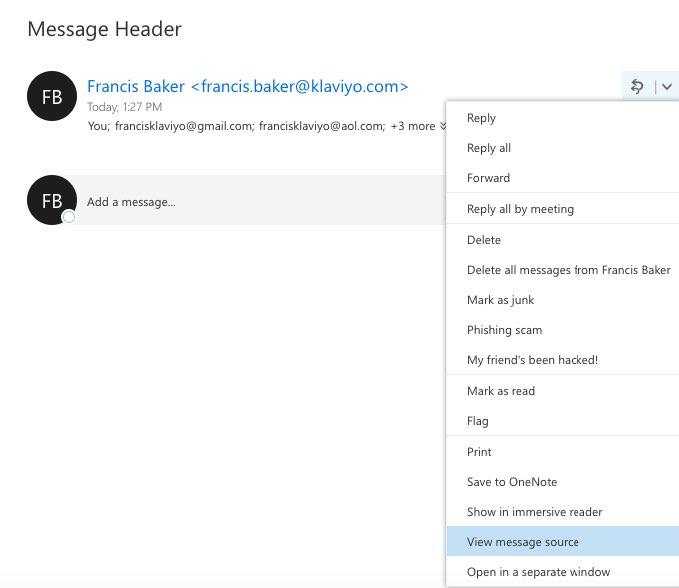Delete all messages from Francis Baker
This screenshot has height=588, width=679.
[x=568, y=270]
